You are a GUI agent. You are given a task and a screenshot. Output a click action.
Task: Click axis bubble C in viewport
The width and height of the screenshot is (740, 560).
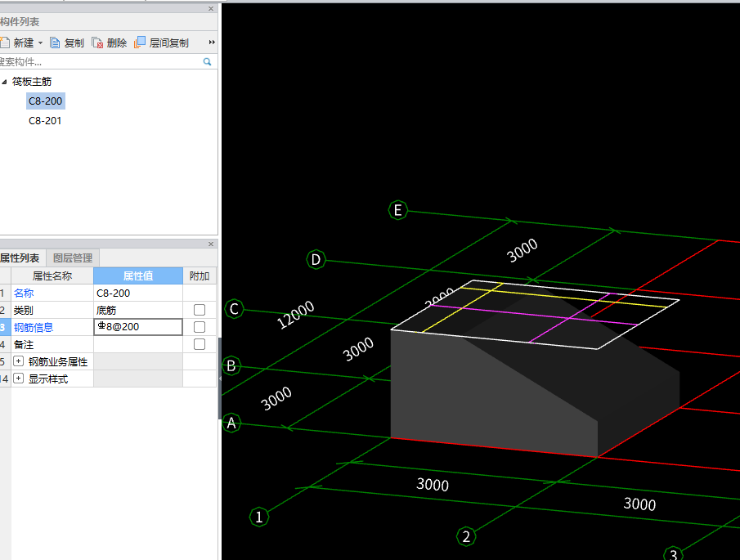(234, 309)
